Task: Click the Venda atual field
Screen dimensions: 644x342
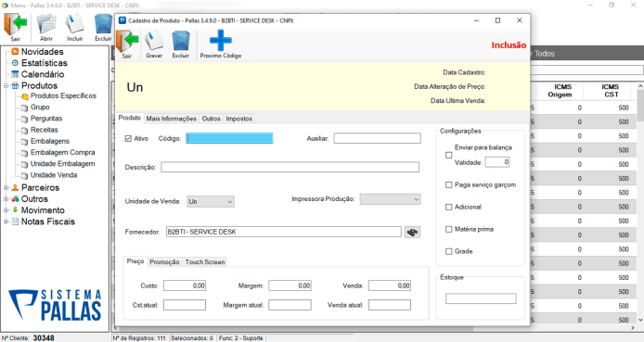Action: [x=390, y=305]
